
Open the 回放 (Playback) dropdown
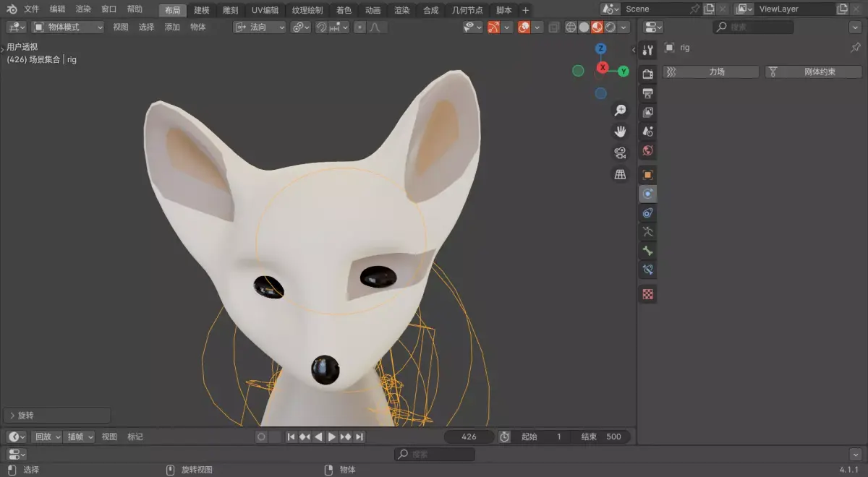coord(47,437)
